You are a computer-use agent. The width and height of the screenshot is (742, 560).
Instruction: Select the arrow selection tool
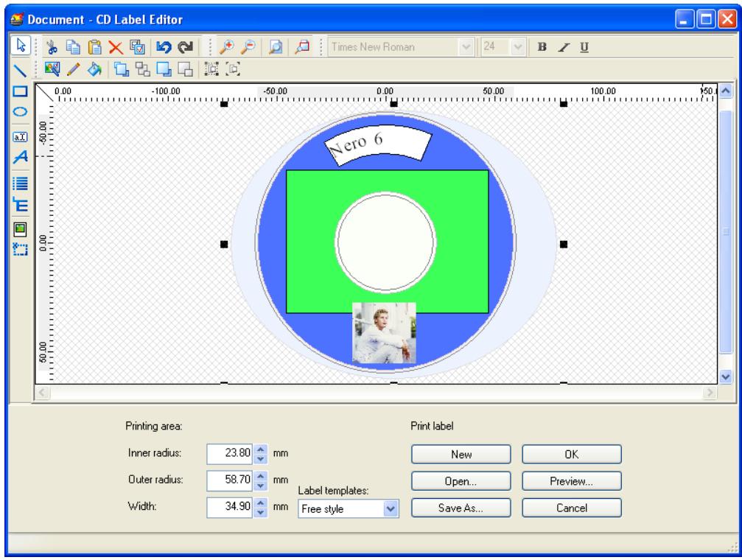coord(21,46)
